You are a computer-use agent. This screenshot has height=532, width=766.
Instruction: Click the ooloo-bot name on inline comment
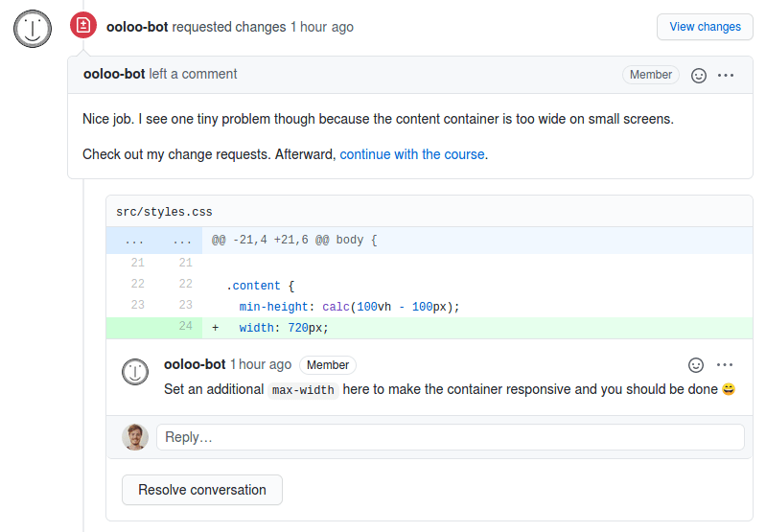[195, 364]
